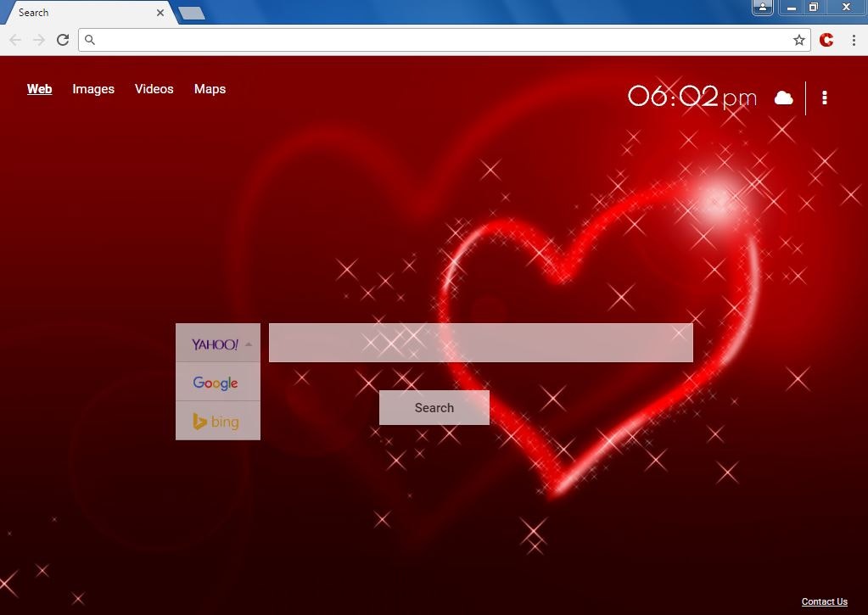Minimize the browser window

792,7
